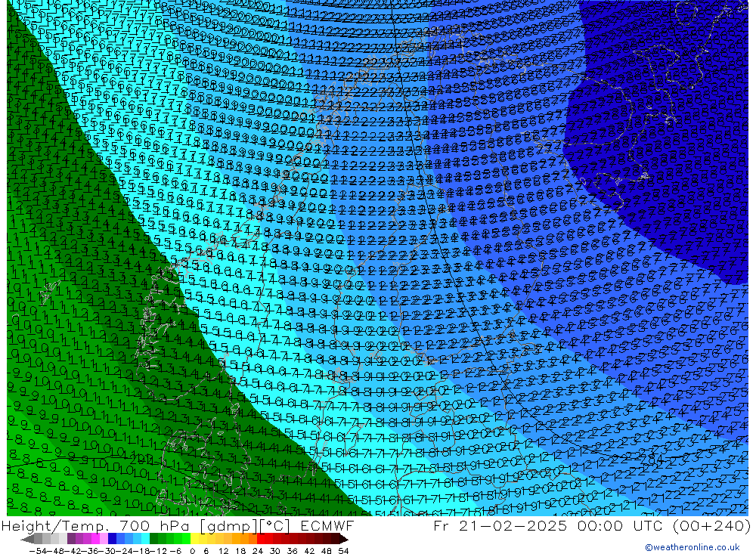The image size is (756, 554).
Task: Click the "Fr 21-02-2025 00:00 UTC (00+240)" timestamp
Action: (592, 525)
